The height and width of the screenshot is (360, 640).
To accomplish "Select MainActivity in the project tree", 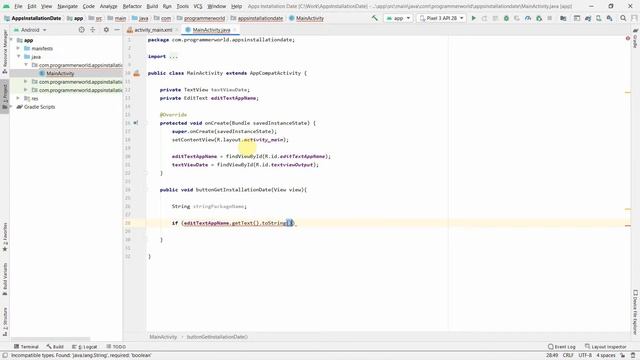I will tap(60, 73).
